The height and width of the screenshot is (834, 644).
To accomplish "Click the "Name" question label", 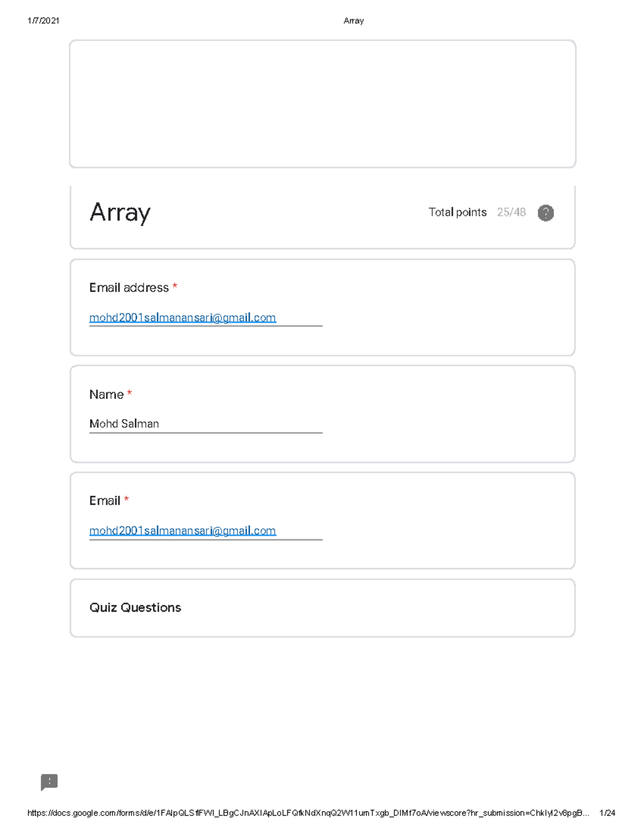I will pos(106,395).
